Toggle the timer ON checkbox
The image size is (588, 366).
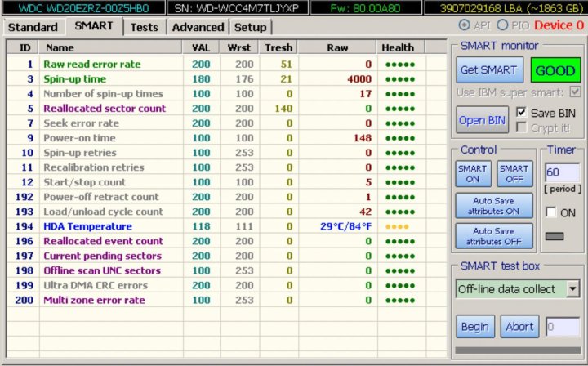551,212
